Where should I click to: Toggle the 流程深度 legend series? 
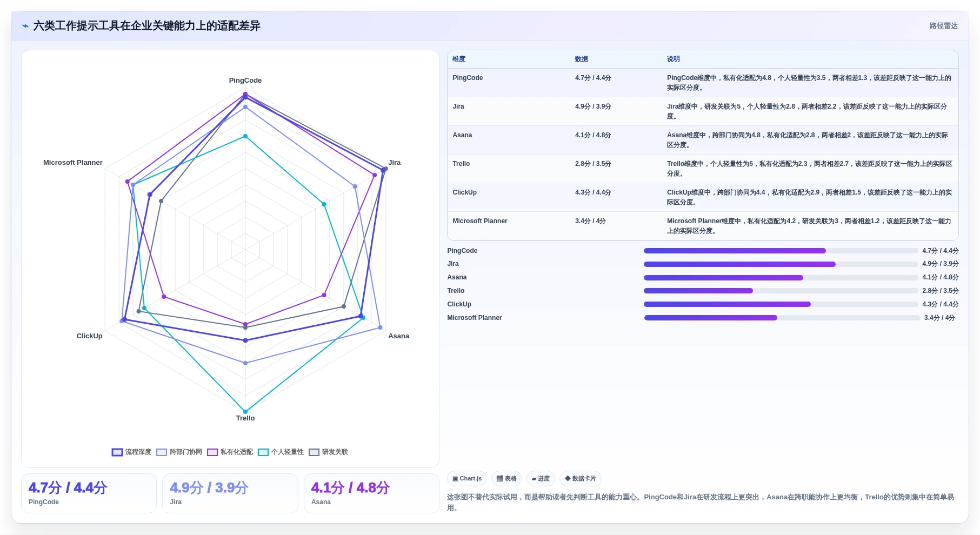(131, 452)
